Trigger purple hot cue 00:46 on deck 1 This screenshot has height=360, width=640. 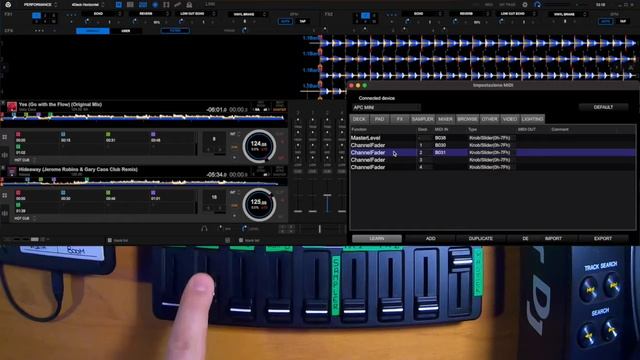(x=153, y=134)
